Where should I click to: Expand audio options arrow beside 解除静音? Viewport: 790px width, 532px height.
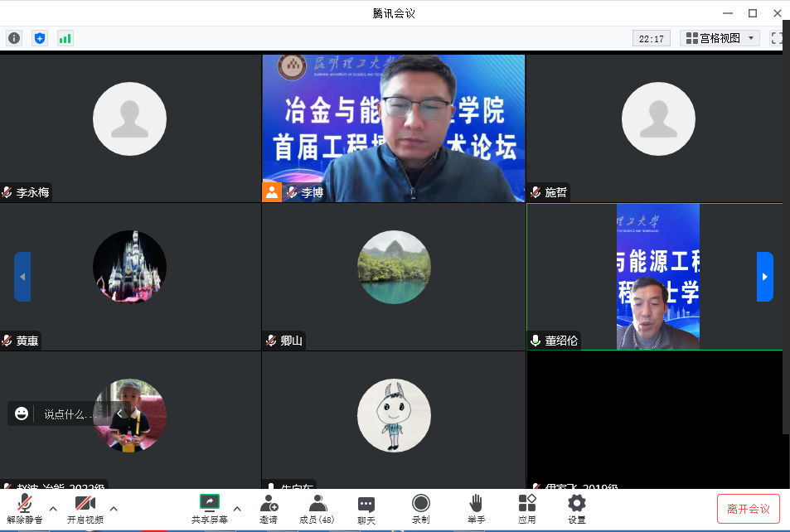tap(53, 508)
